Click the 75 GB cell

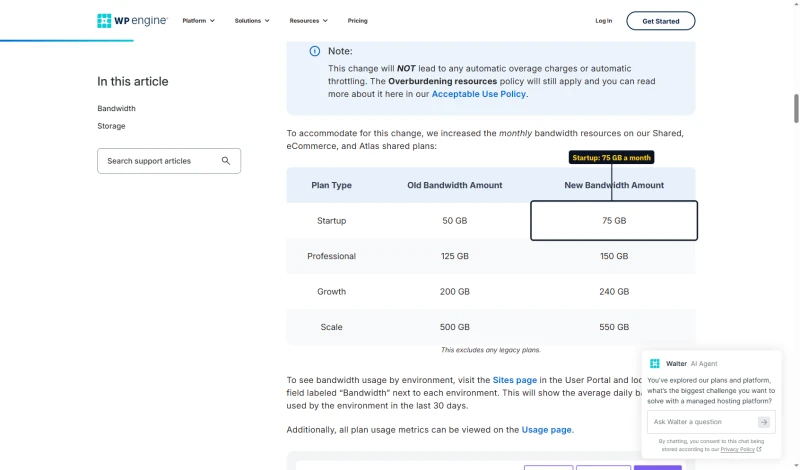614,220
